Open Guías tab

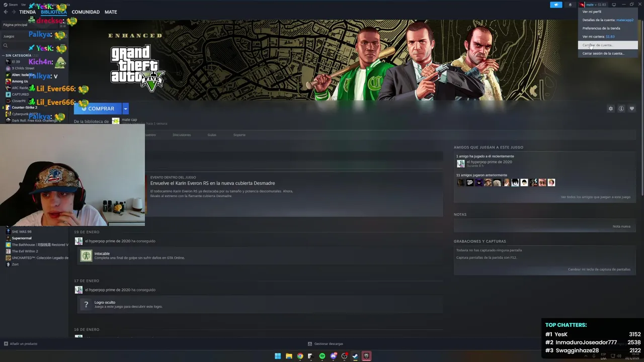tap(212, 135)
